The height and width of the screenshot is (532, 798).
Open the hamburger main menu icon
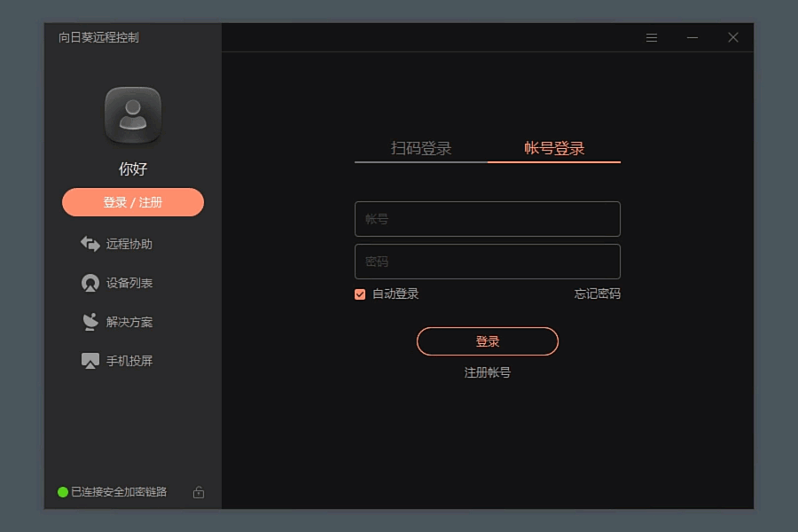coord(652,37)
